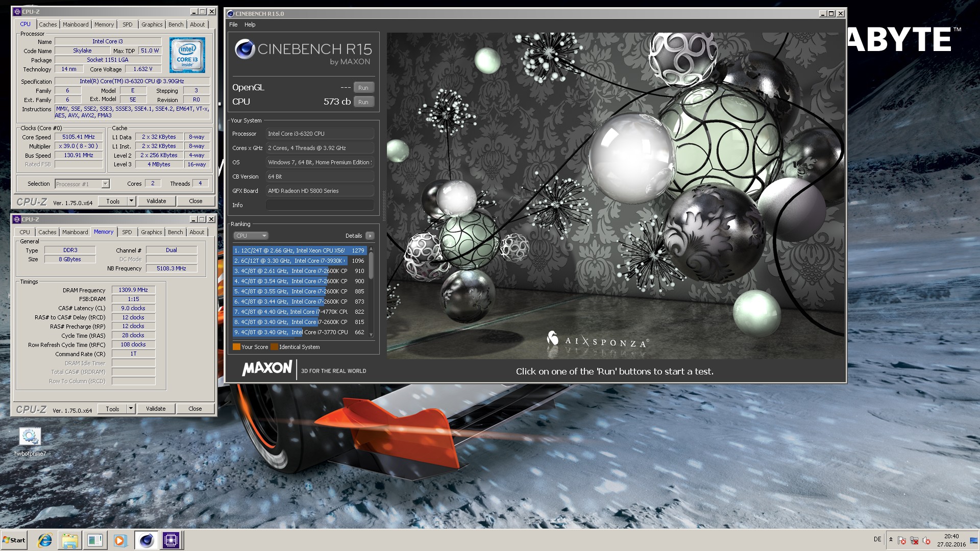Screen dimensions: 980x551
Task: Open Windows Explorer folder icon in taskbar
Action: [x=70, y=540]
